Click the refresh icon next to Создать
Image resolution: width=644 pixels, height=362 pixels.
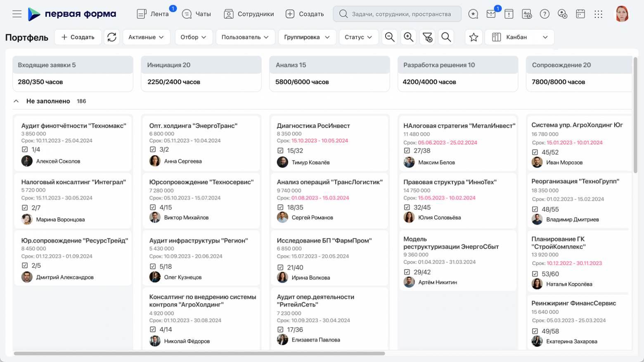click(111, 37)
